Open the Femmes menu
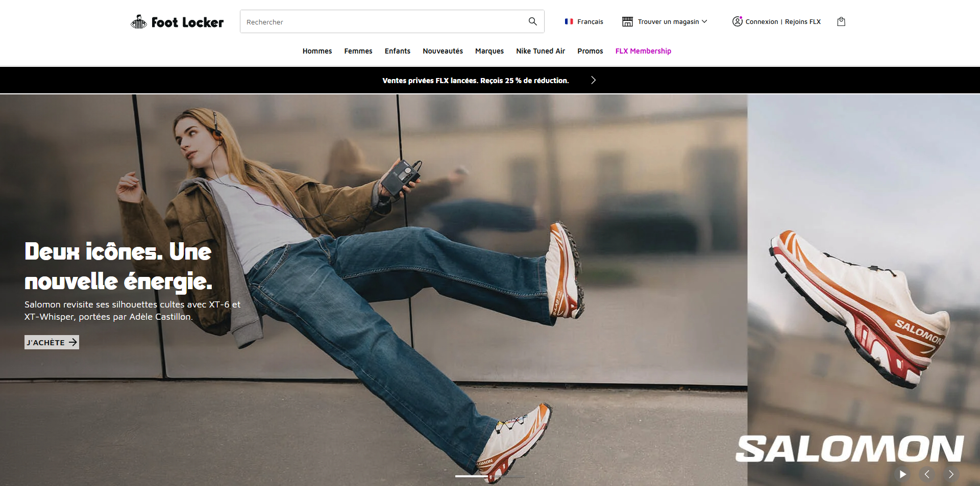The width and height of the screenshot is (980, 486). [x=358, y=51]
